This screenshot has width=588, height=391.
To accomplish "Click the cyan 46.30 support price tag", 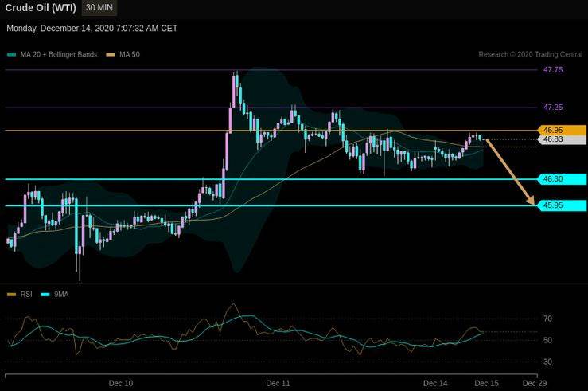I will click(x=562, y=179).
